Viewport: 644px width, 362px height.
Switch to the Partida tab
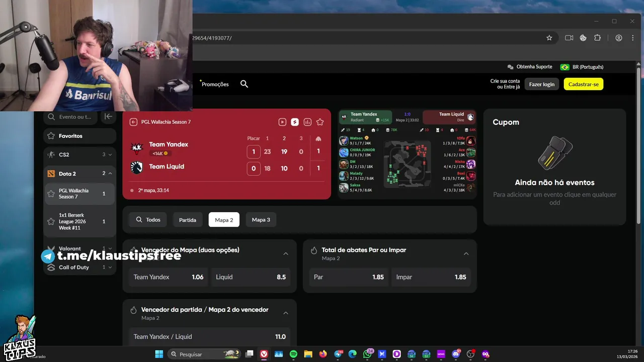click(188, 220)
